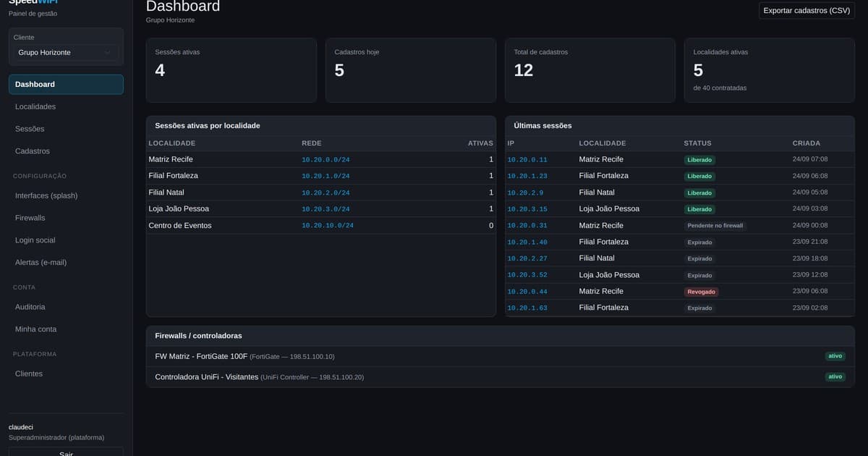
Task: Open Cadastros in the sidebar
Action: coord(66,151)
